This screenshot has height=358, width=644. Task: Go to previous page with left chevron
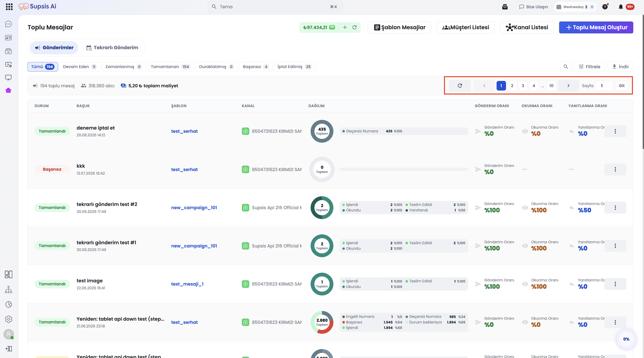pyautogui.click(x=484, y=86)
